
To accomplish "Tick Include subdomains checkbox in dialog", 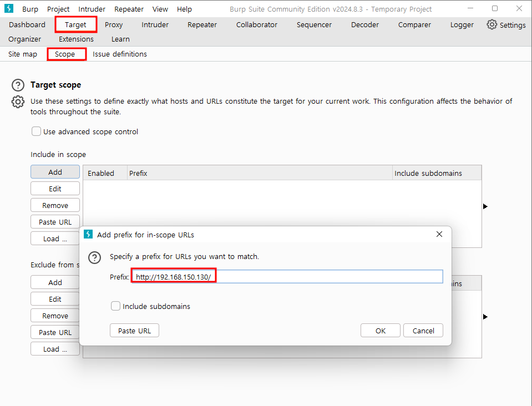I will (116, 306).
